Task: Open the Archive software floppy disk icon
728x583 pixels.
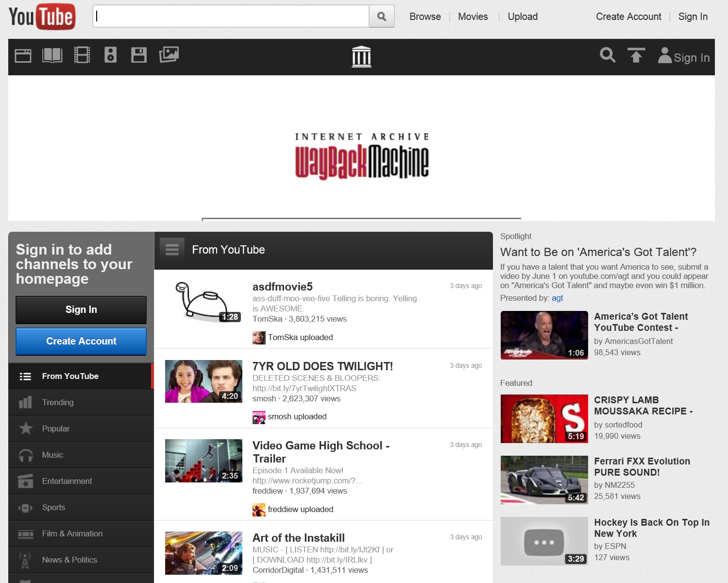Action: click(x=139, y=55)
